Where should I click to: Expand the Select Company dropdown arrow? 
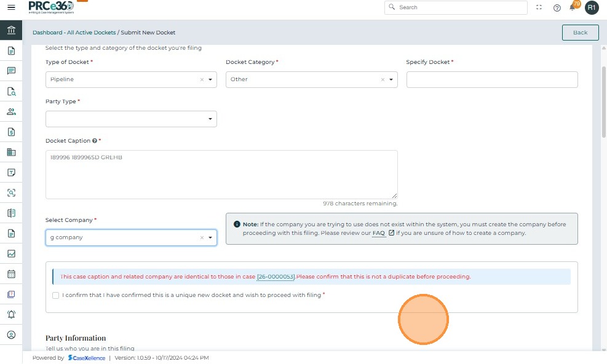tap(210, 237)
